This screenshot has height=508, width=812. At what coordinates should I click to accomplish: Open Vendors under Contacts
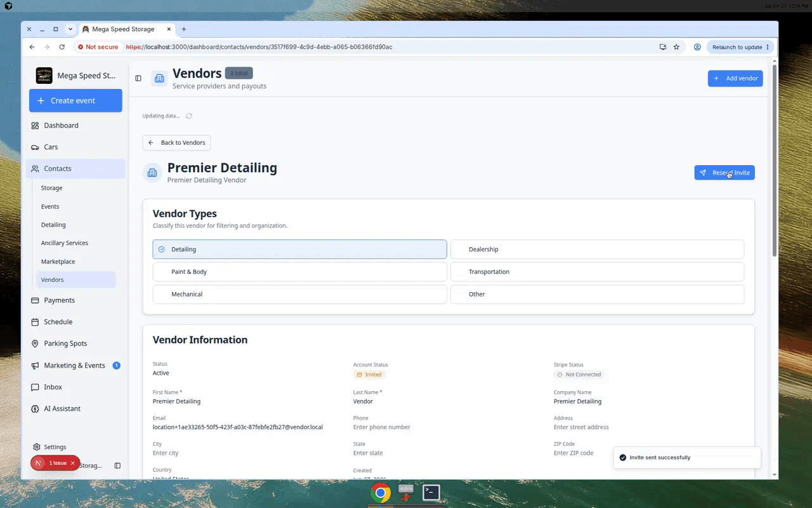coord(76,280)
